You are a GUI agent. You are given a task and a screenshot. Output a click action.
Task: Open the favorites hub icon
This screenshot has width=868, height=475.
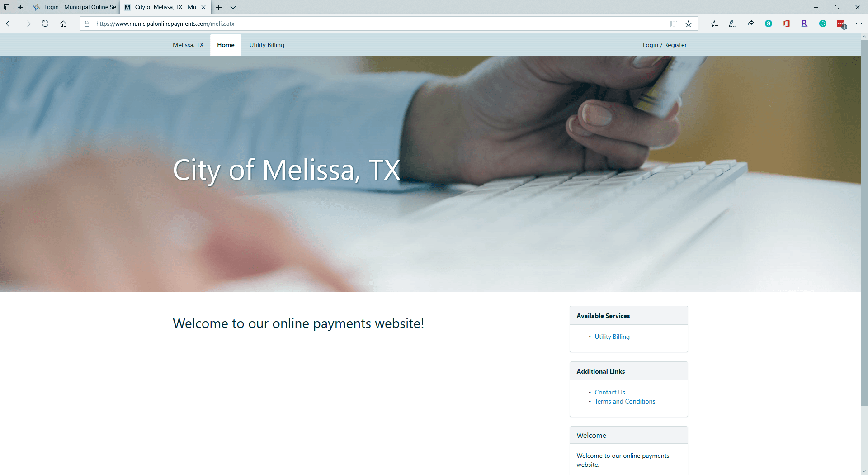714,24
